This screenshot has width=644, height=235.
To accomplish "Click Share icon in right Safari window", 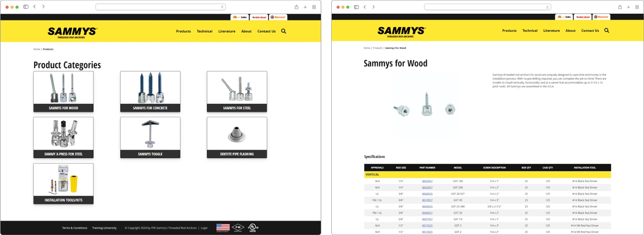I will tap(620, 7).
